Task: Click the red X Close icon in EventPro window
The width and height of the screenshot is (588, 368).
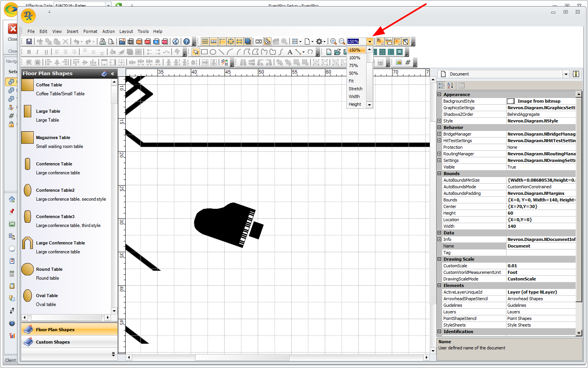Action: 13,29
